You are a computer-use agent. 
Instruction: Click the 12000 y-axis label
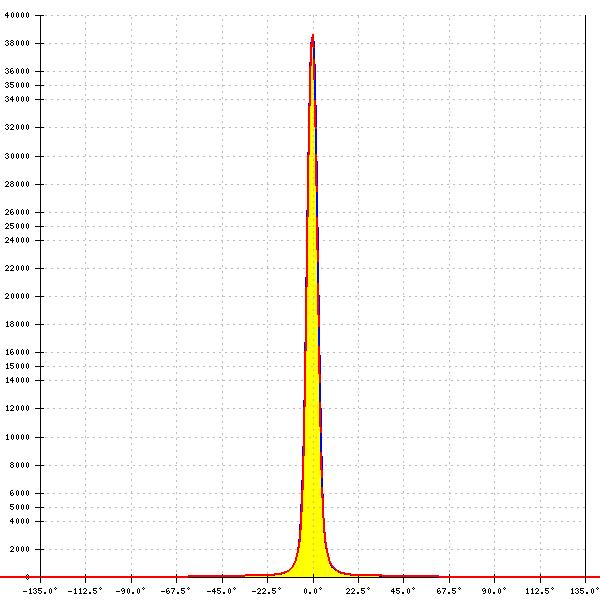[17, 408]
